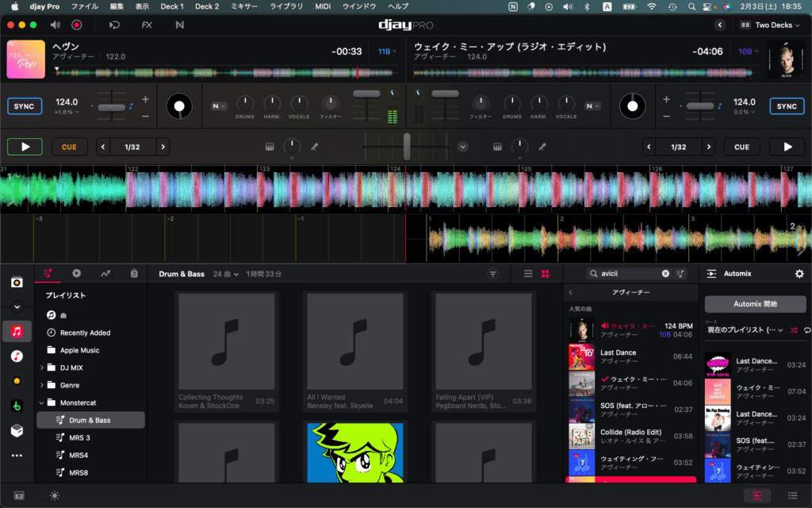Screen dimensions: 812x508
Task: Click the Deck 2 microphone icon
Action: [542, 147]
